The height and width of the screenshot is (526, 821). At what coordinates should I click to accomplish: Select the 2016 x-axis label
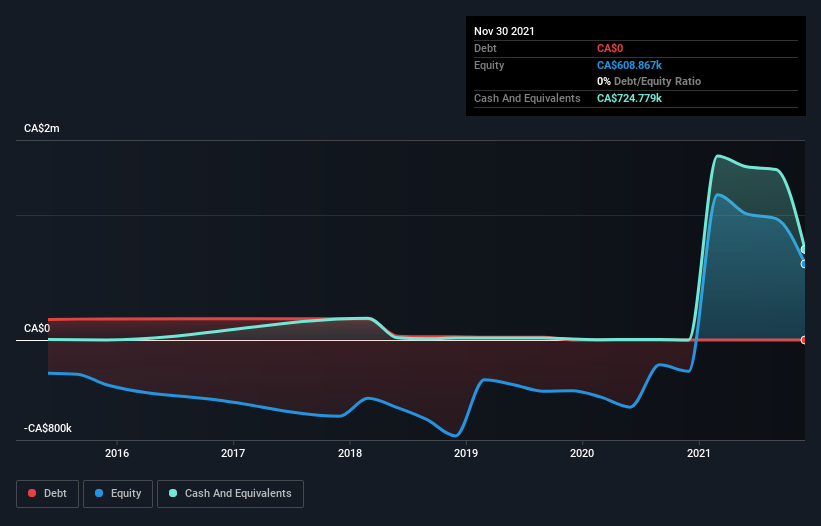coord(117,453)
